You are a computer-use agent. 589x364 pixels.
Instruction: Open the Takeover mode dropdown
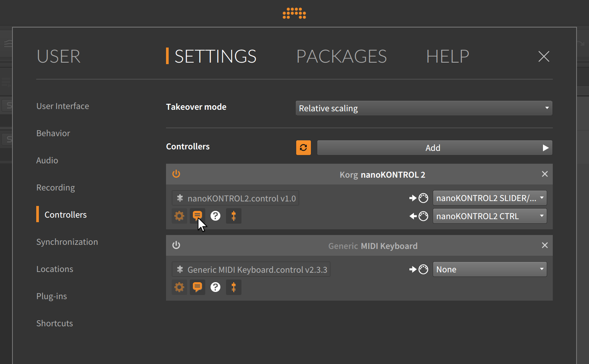coord(423,108)
